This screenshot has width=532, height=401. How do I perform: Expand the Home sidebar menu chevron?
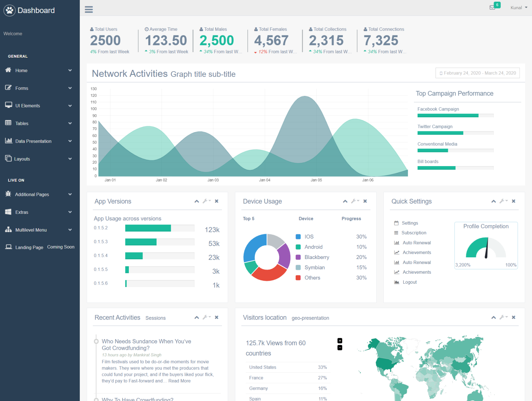(70, 70)
